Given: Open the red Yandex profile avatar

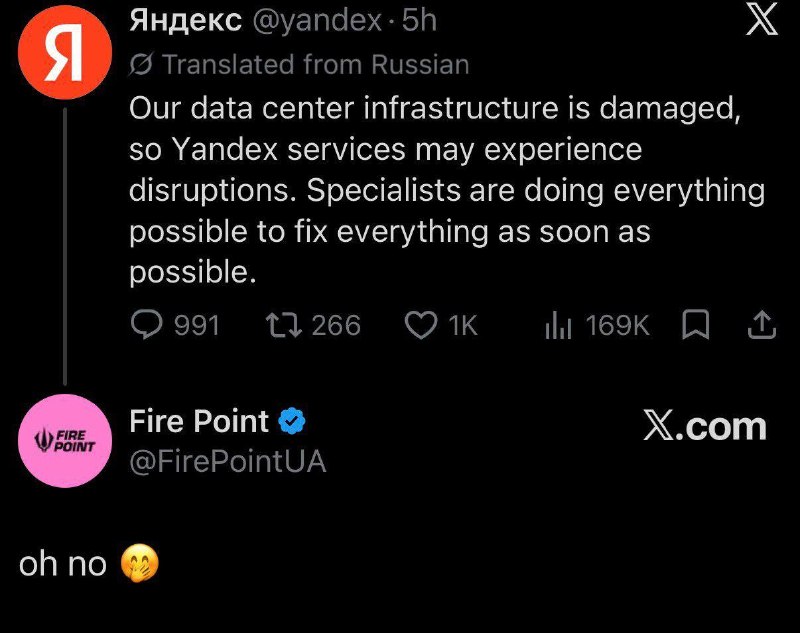Looking at the screenshot, I should [x=65, y=52].
